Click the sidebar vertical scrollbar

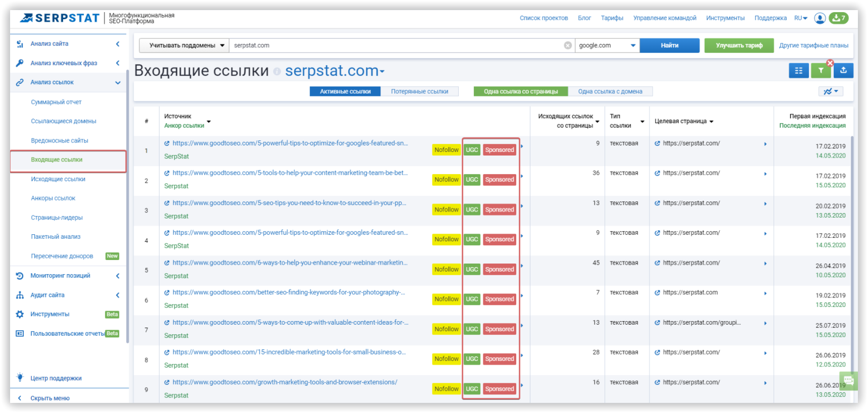click(127, 207)
